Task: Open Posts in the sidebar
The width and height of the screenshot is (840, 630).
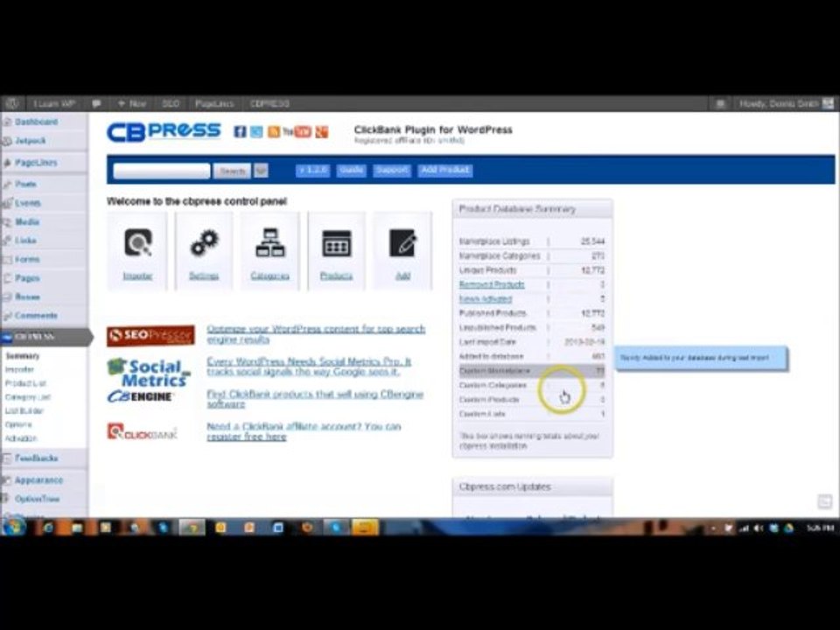Action: [x=25, y=185]
